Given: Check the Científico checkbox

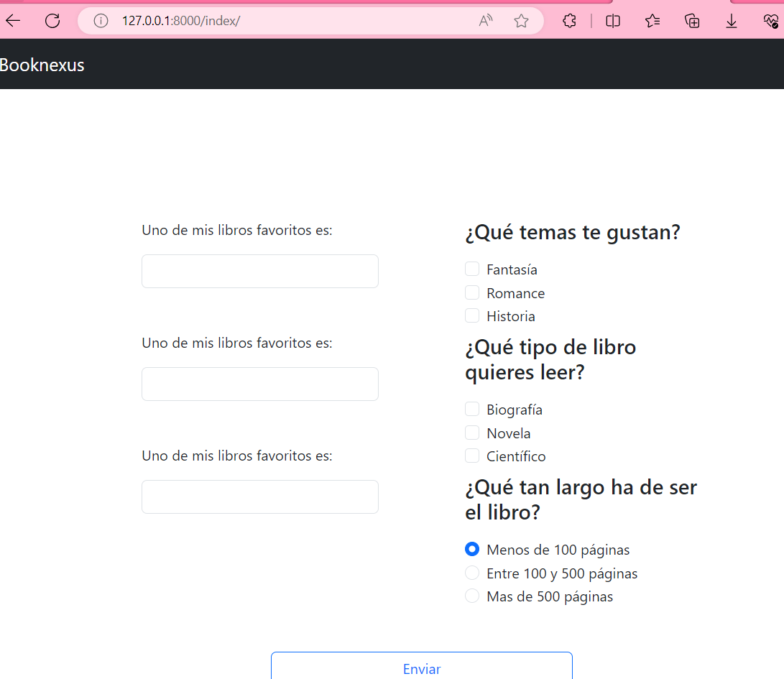Looking at the screenshot, I should tap(472, 456).
